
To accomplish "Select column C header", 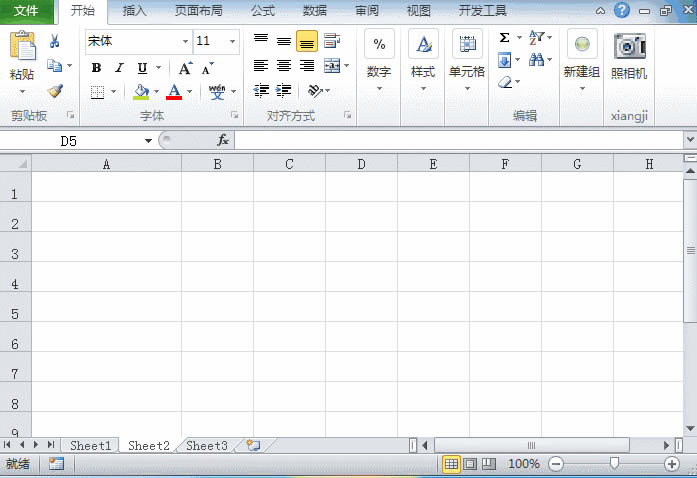I will (x=289, y=164).
